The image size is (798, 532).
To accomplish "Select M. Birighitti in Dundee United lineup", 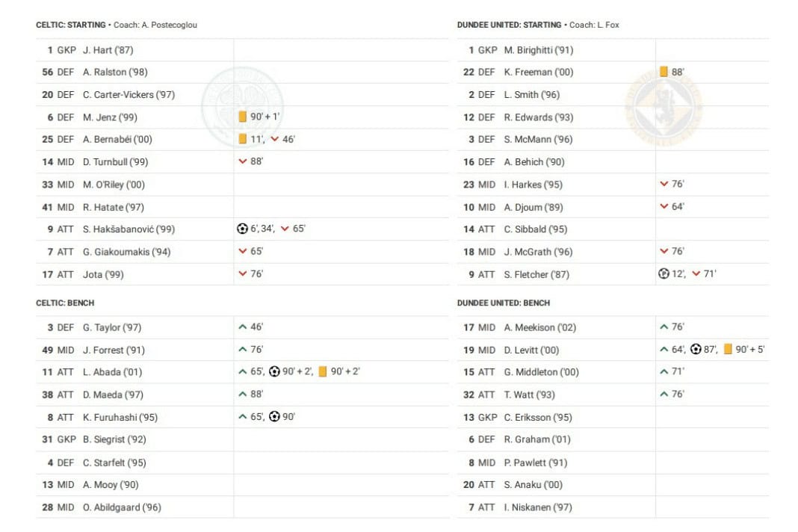I will [538, 50].
